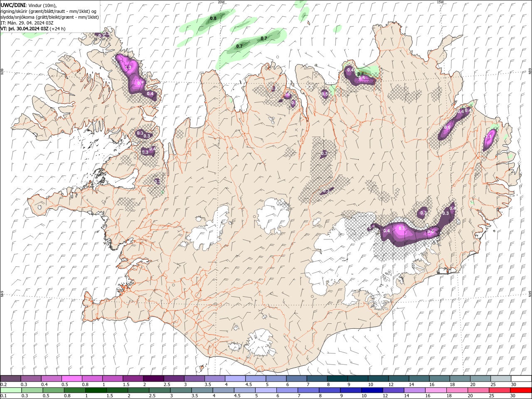Pick the bright red rain swatch at 30

[520, 390]
